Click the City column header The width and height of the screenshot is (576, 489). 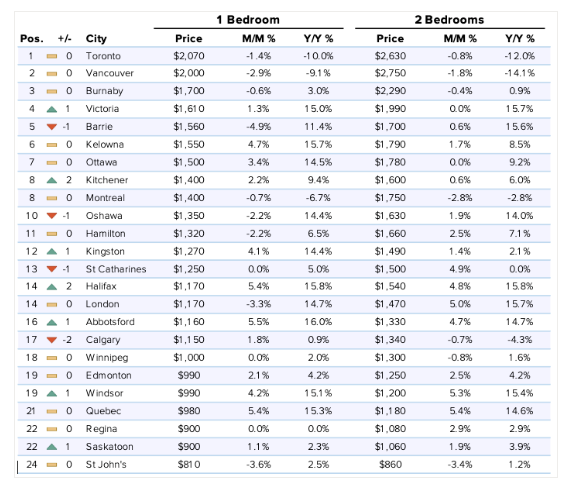pos(96,39)
